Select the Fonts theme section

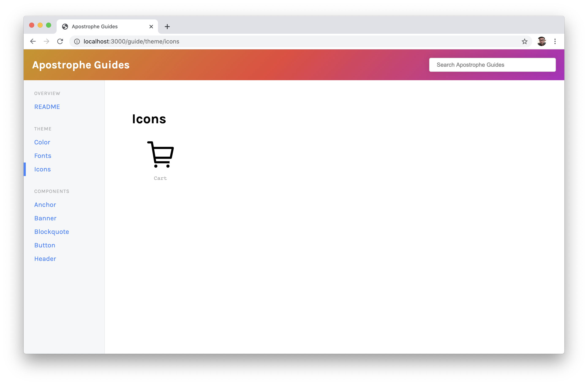(42, 156)
